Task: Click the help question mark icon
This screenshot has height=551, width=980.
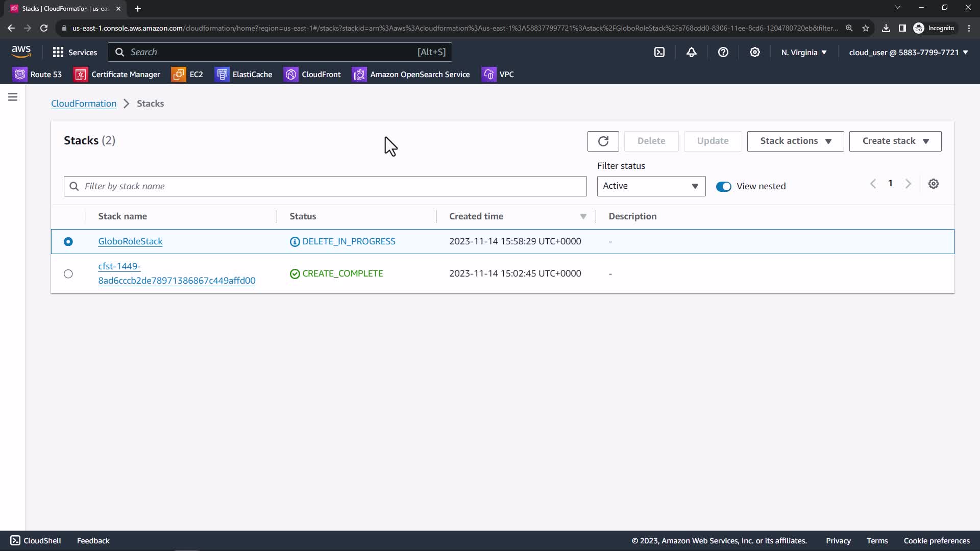Action: click(x=723, y=52)
